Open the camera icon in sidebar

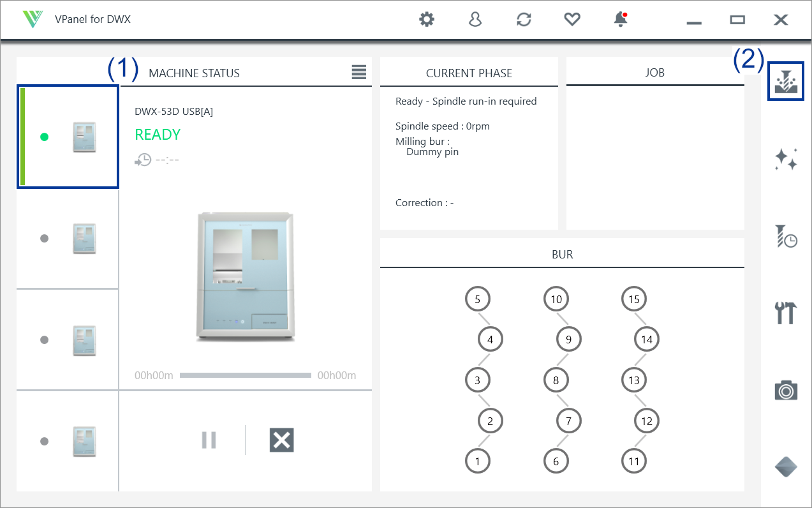pos(786,390)
